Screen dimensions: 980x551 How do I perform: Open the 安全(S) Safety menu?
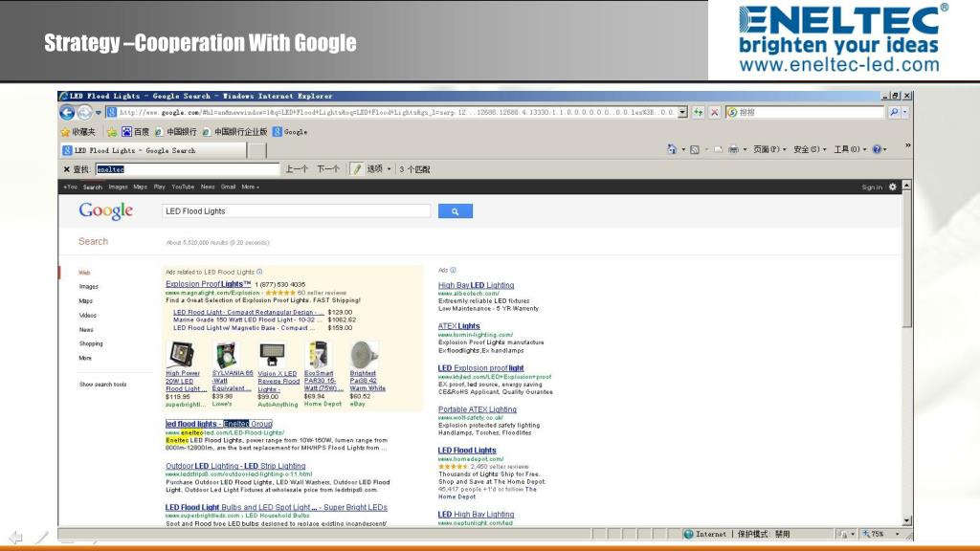(810, 149)
